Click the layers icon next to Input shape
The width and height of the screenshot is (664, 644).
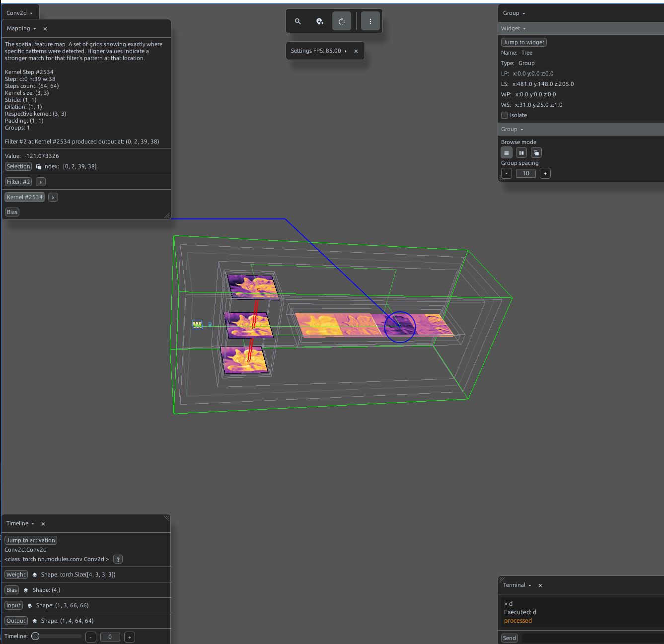tap(30, 606)
